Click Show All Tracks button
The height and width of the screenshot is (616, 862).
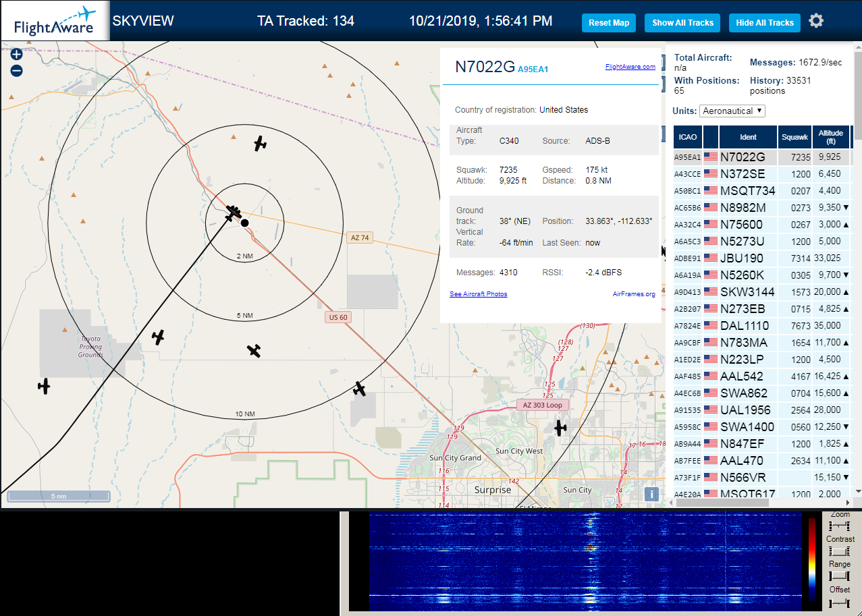click(682, 23)
